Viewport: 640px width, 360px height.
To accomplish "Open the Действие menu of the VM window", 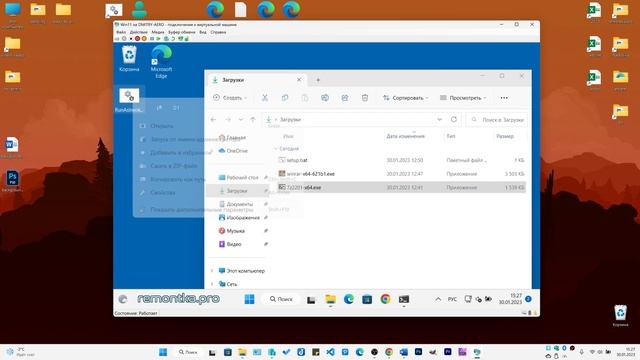I will [138, 32].
